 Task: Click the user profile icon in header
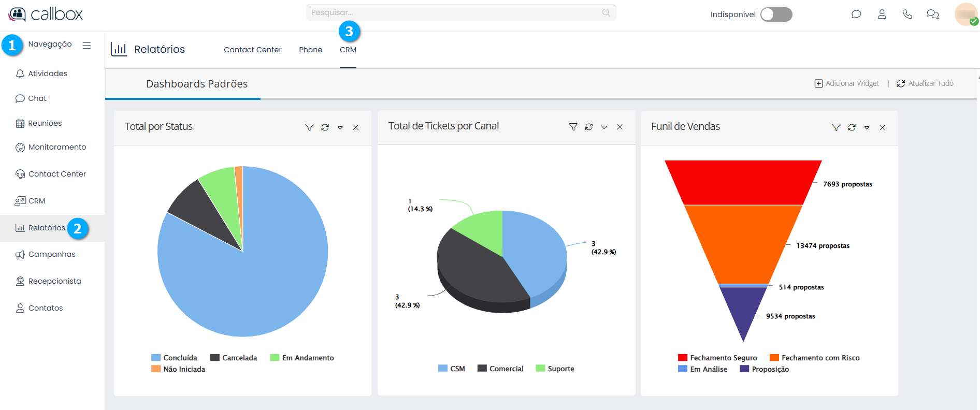click(x=882, y=14)
